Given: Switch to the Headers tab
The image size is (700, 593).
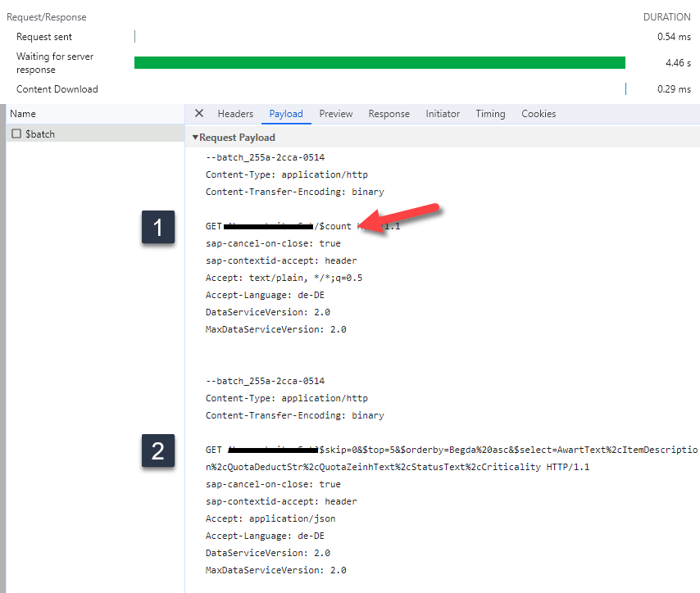Looking at the screenshot, I should coord(235,114).
